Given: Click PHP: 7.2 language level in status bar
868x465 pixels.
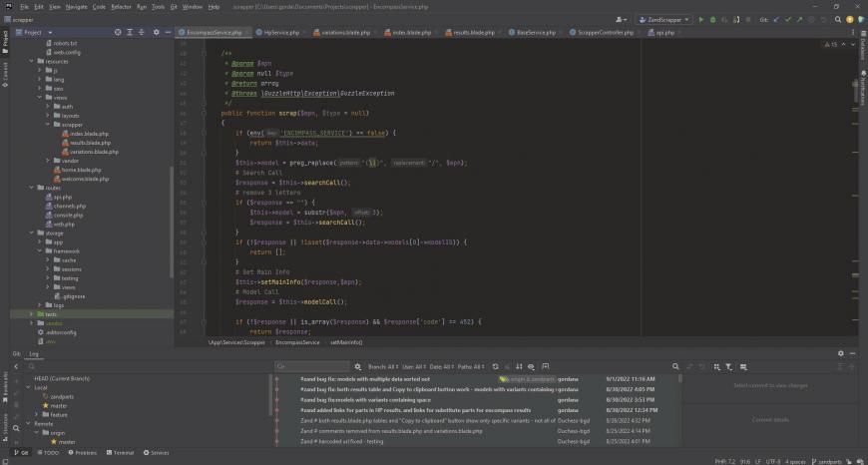Looking at the screenshot, I should click(x=725, y=461).
